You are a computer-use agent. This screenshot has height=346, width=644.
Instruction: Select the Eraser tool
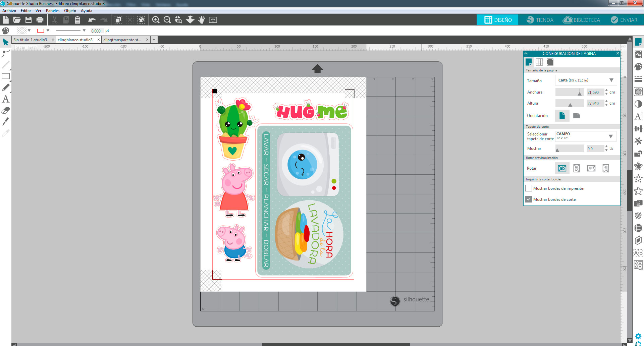[x=6, y=110]
